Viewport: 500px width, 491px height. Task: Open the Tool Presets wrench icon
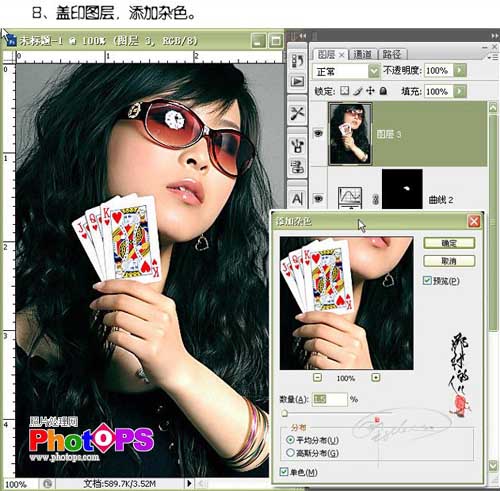(x=297, y=113)
